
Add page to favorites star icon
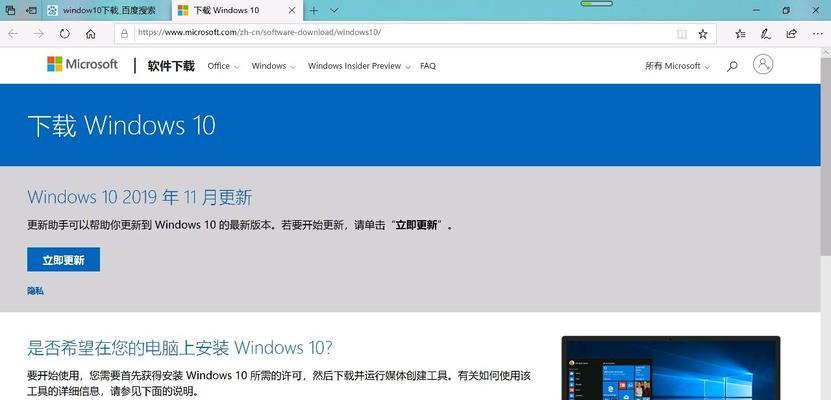pos(703,34)
